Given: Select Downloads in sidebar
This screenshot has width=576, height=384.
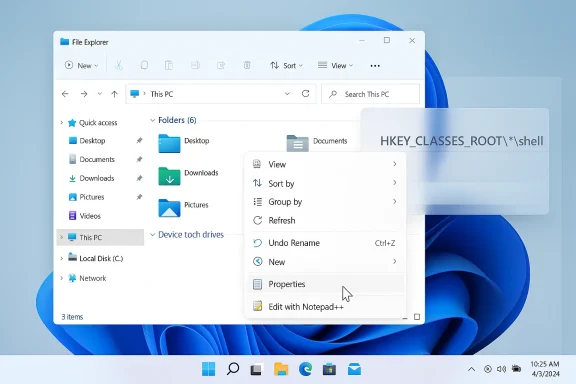Looking at the screenshot, I should 92,178.
